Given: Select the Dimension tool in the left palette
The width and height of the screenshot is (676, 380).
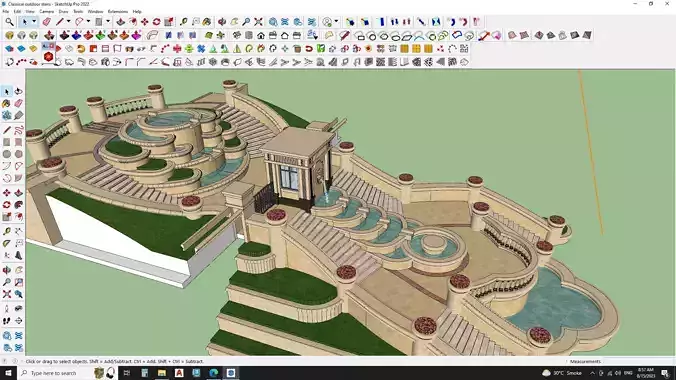Looking at the screenshot, I should (x=18, y=231).
